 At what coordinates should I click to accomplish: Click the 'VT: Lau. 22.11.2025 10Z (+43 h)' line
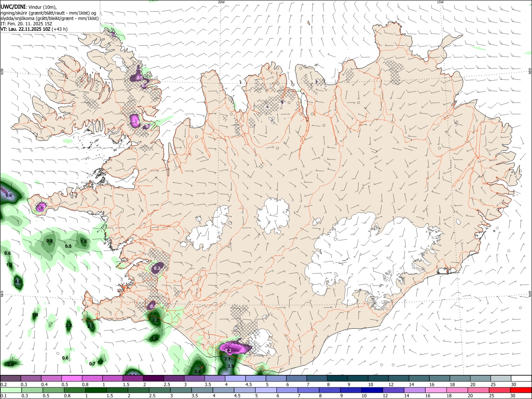34,29
